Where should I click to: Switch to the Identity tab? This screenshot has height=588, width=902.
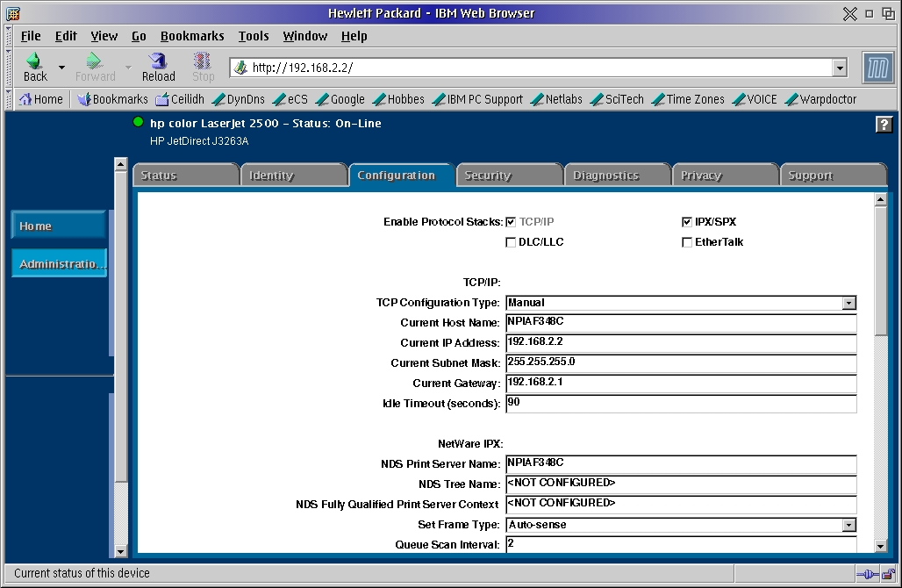[294, 175]
